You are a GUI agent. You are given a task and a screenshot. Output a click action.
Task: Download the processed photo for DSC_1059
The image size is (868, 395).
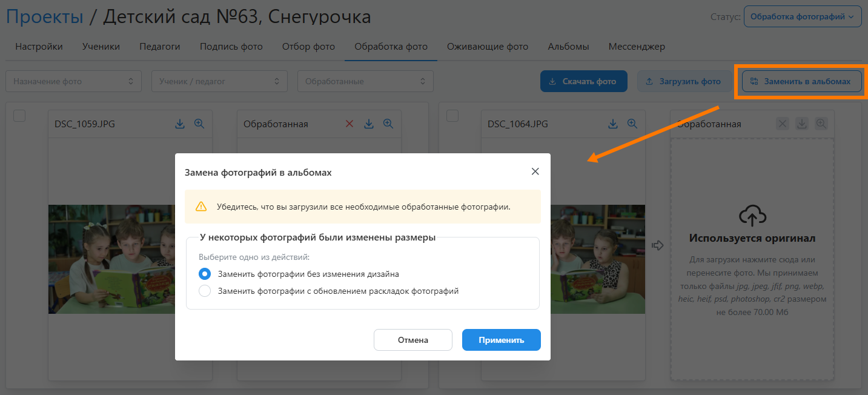point(369,124)
